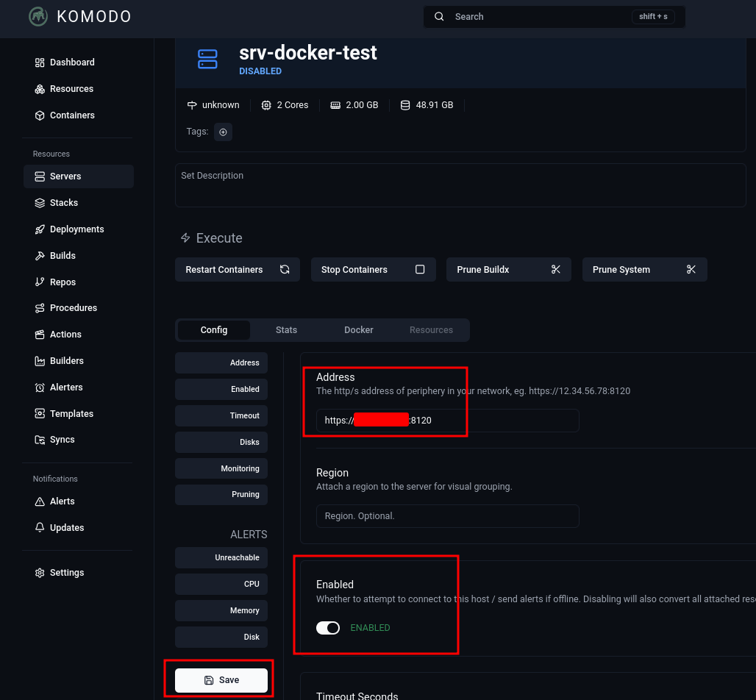This screenshot has width=756, height=700.
Task: Jump to Timeout config section
Action: [x=221, y=416]
